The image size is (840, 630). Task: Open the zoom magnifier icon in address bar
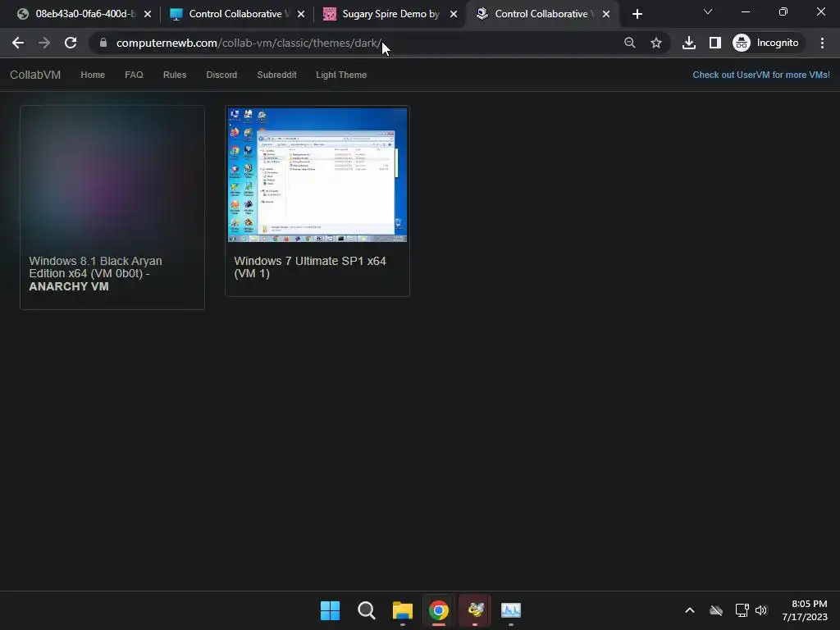pos(630,43)
